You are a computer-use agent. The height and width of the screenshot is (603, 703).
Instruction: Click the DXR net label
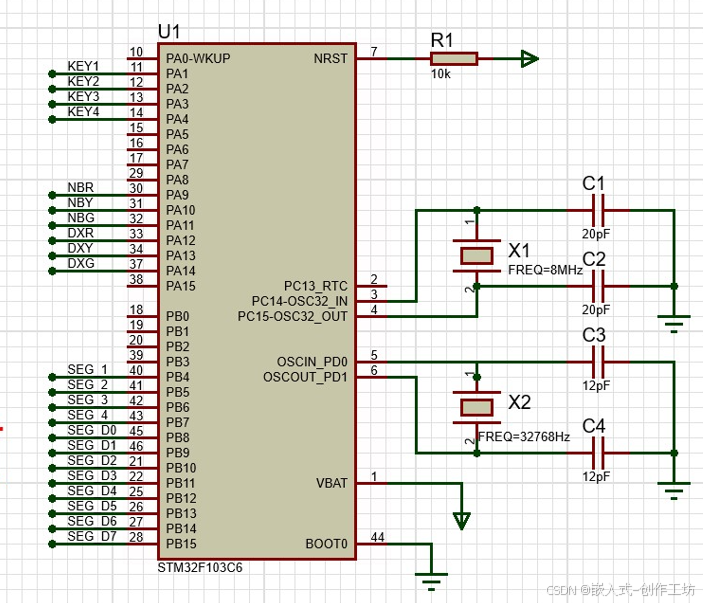tap(81, 233)
